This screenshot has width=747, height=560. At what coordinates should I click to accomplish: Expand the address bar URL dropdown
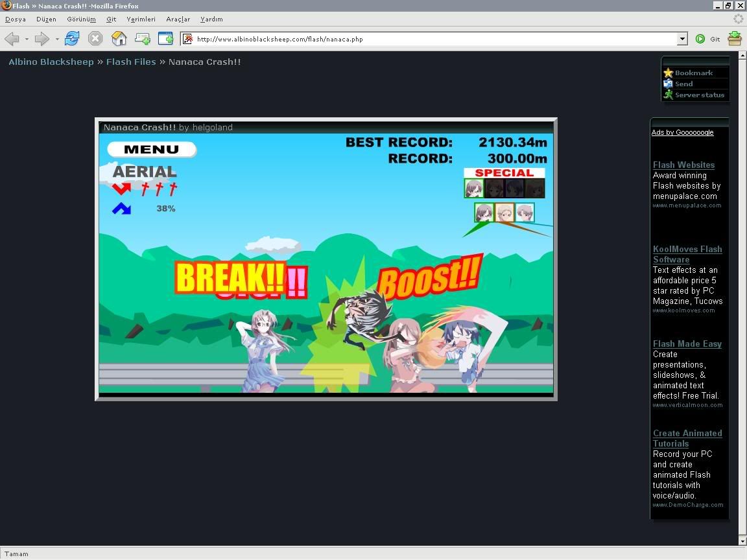click(x=682, y=39)
